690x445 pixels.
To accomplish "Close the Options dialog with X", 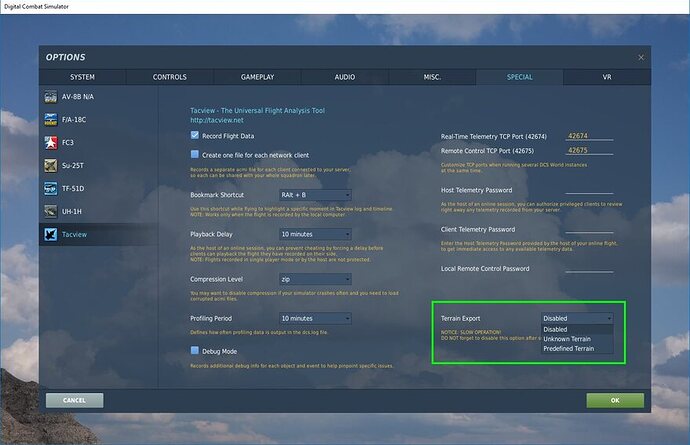I will pyautogui.click(x=641, y=58).
